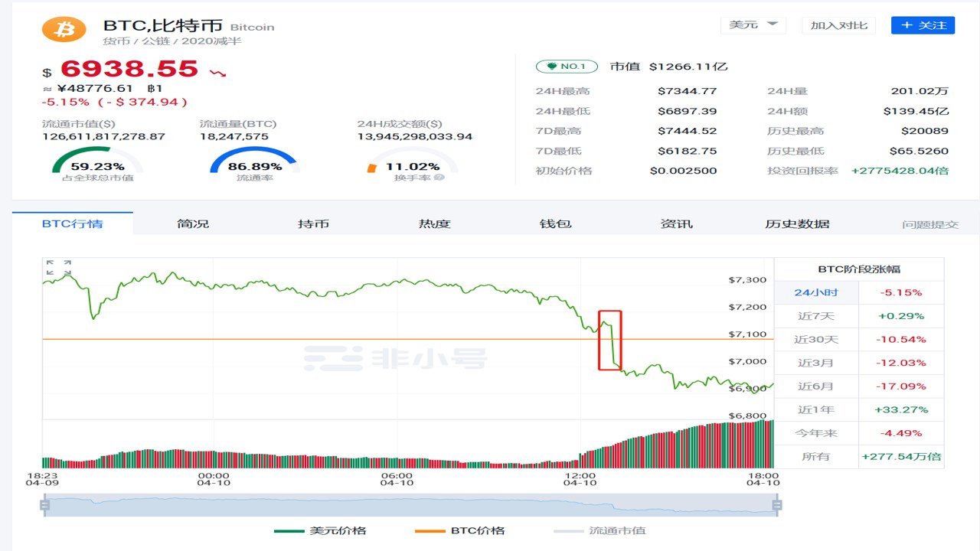
Task: Switch to the BTC行情 tab
Action: pyautogui.click(x=73, y=223)
